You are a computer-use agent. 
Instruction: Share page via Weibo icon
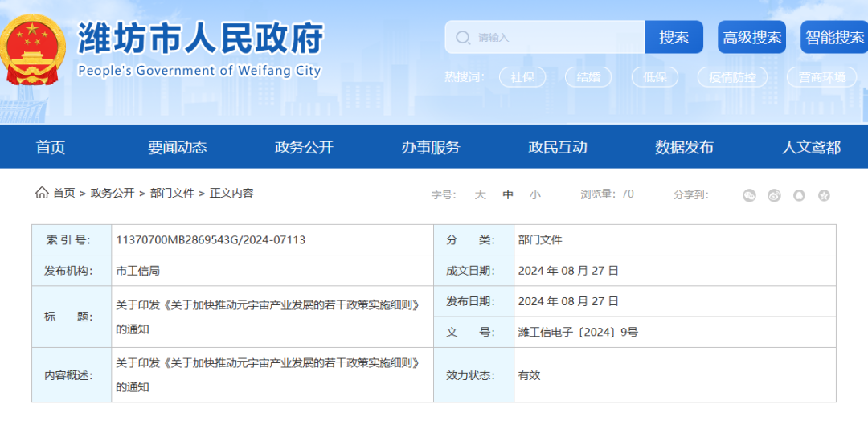[x=774, y=195]
